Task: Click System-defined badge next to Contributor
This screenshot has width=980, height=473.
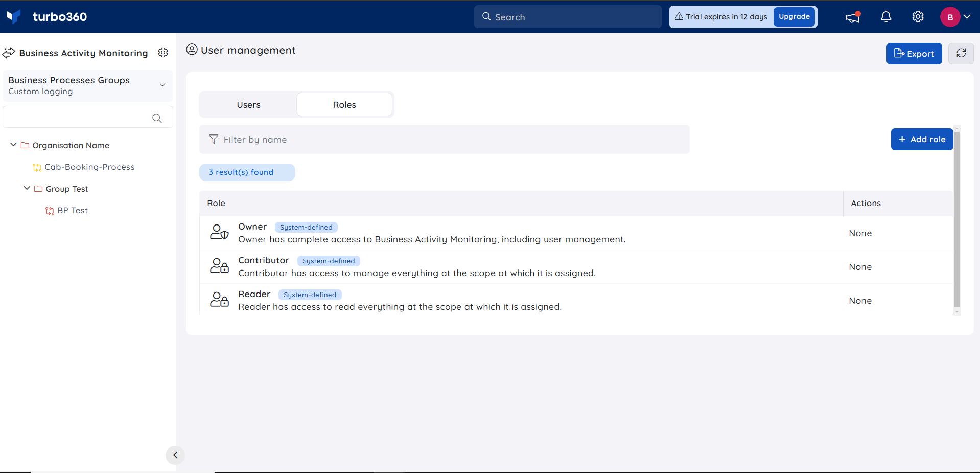Action: pos(329,261)
